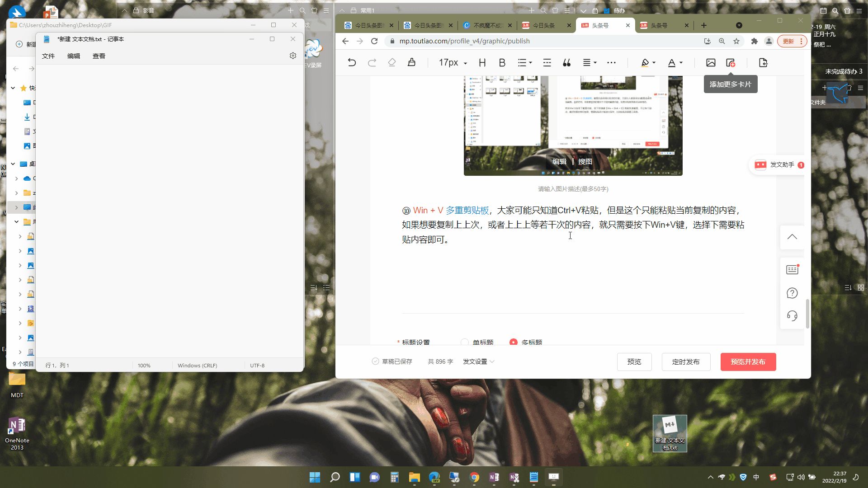
Task: Click the image description input field
Action: 573,189
